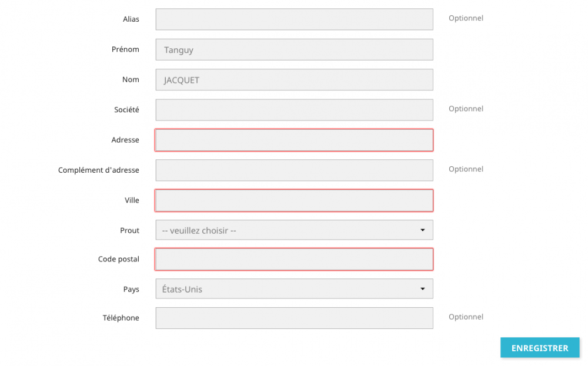Focus the Téléphone input field

(x=294, y=318)
